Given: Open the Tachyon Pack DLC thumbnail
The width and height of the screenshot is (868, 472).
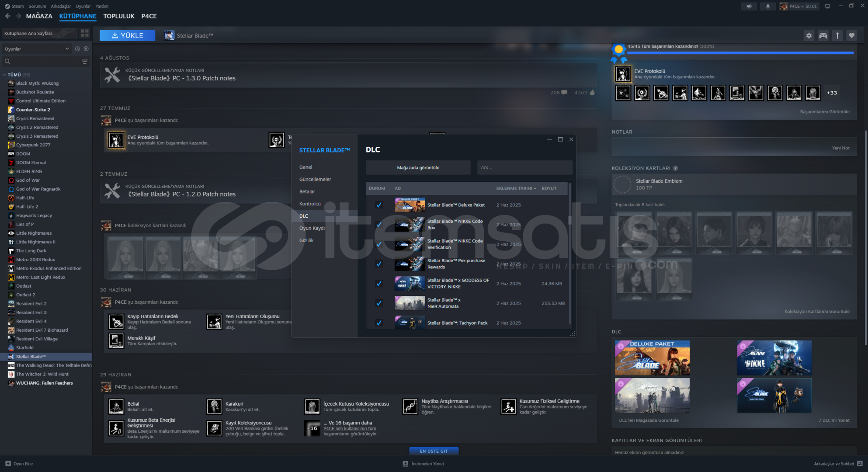Looking at the screenshot, I should pos(774,396).
